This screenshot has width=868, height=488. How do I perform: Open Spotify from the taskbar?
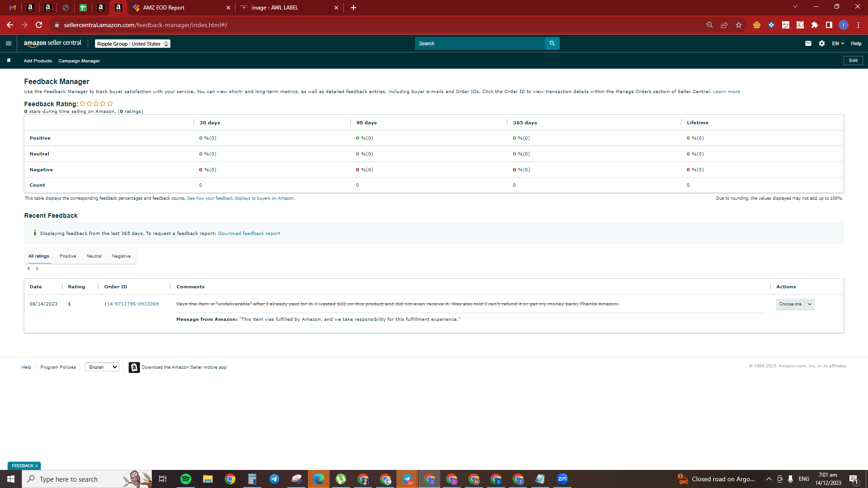186,479
